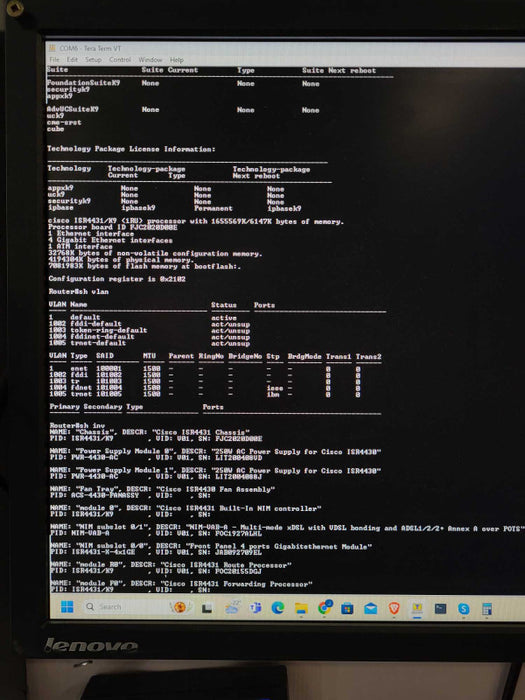The width and height of the screenshot is (525, 700).
Task: Launch Microsoft Teams from the taskbar
Action: [255, 608]
